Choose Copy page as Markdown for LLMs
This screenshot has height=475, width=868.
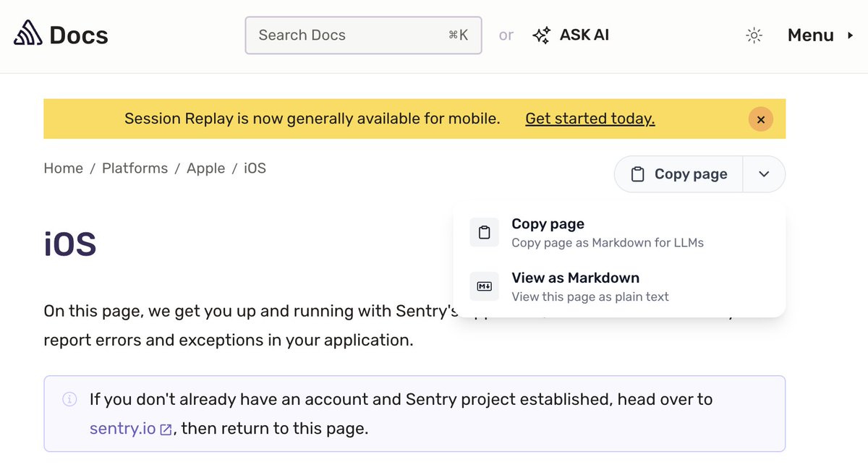pyautogui.click(x=620, y=233)
